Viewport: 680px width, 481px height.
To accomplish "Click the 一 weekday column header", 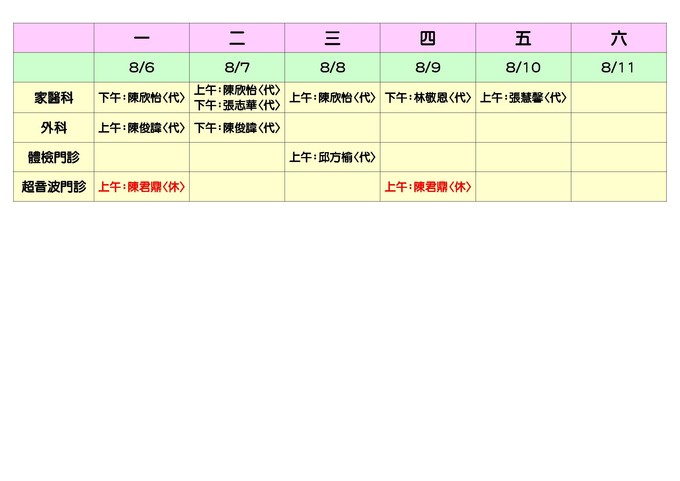I will [x=141, y=38].
